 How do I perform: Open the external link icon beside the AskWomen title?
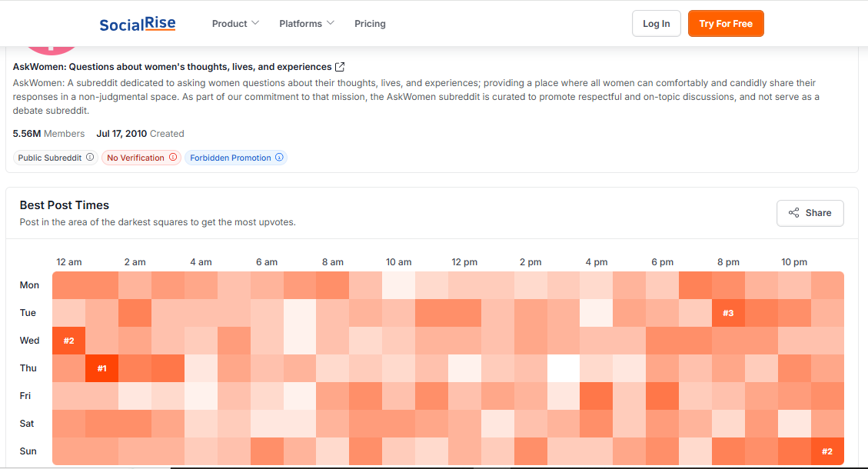click(x=341, y=67)
